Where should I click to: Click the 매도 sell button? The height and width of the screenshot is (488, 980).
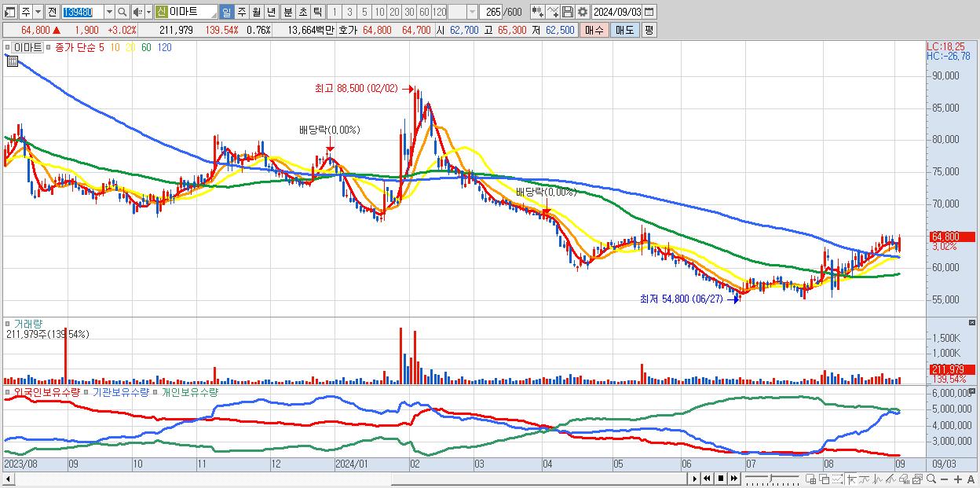point(625,30)
